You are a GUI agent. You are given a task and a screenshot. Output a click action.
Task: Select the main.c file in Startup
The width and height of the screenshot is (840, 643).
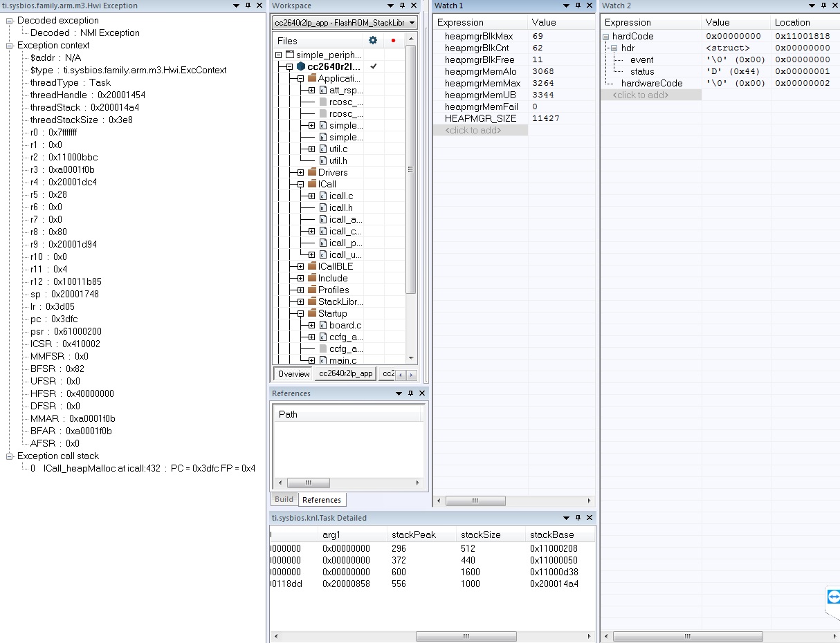pos(343,360)
